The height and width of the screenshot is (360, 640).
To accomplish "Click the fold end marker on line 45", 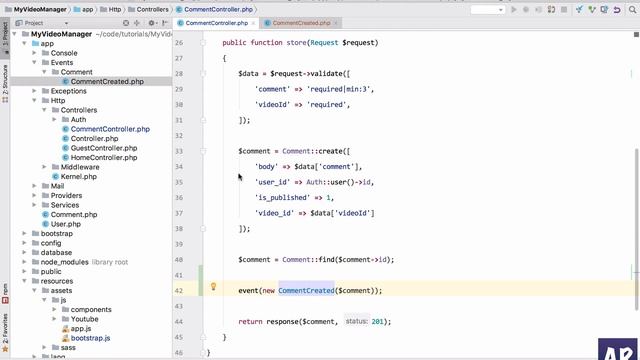I will pyautogui.click(x=203, y=337).
